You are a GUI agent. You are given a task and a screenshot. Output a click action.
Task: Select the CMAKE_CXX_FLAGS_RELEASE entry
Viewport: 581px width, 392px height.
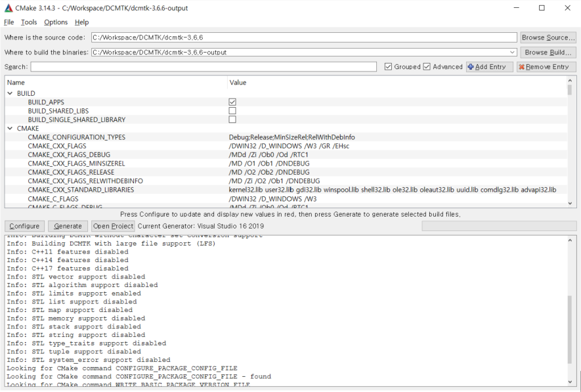coord(71,172)
